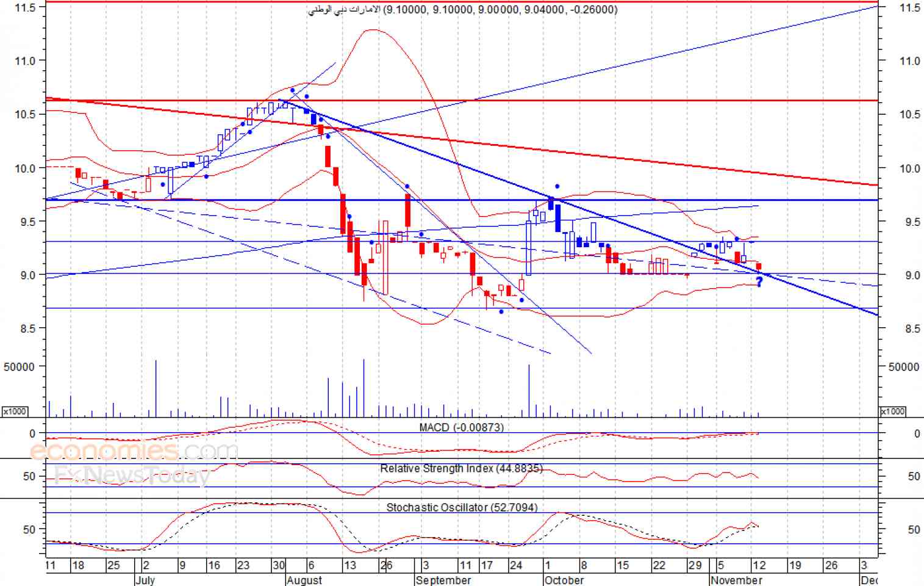Screen dimensions: 924x586
Task: Click the x1000 volume multiplier on right axis
Action: click(x=892, y=411)
